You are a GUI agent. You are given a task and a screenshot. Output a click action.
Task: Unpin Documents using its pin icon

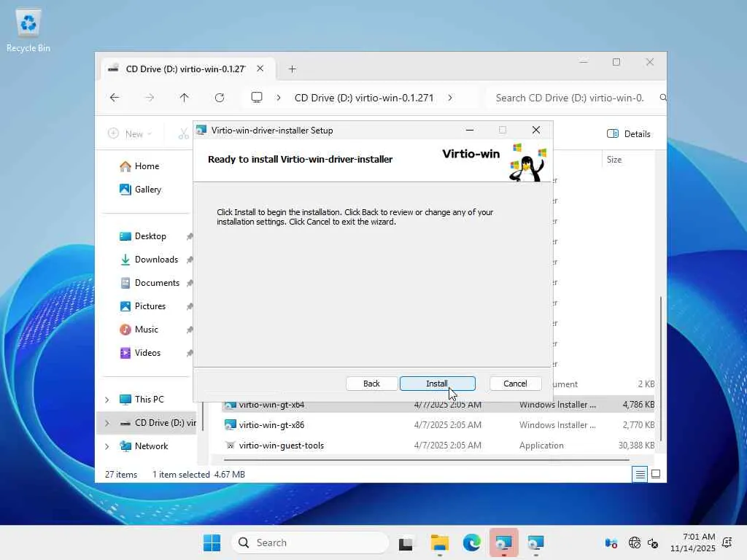pyautogui.click(x=190, y=284)
